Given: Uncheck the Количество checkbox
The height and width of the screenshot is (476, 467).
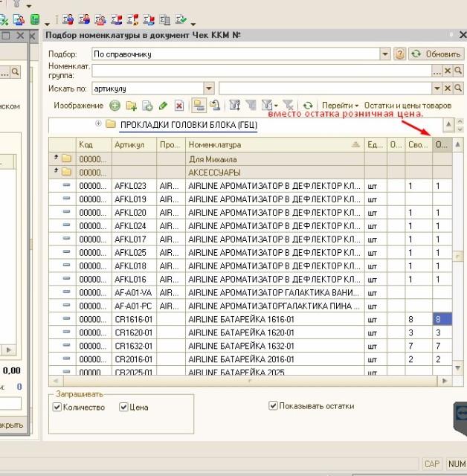Looking at the screenshot, I should click(57, 407).
